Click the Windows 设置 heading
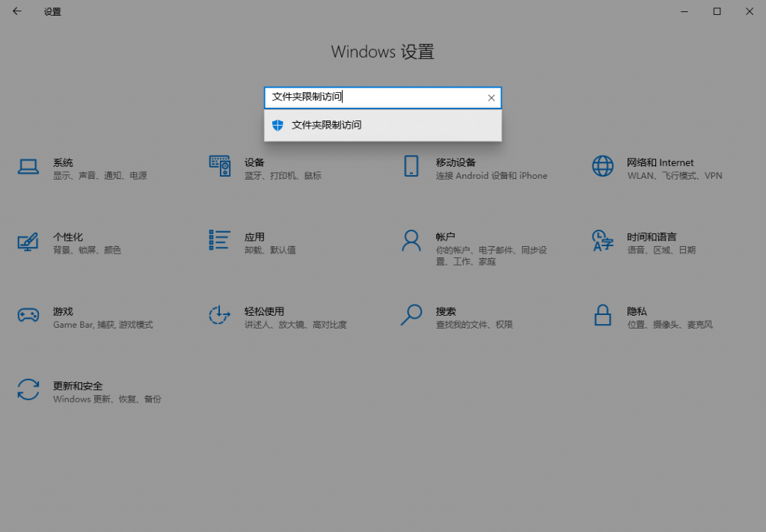766x532 pixels. pyautogui.click(x=382, y=52)
